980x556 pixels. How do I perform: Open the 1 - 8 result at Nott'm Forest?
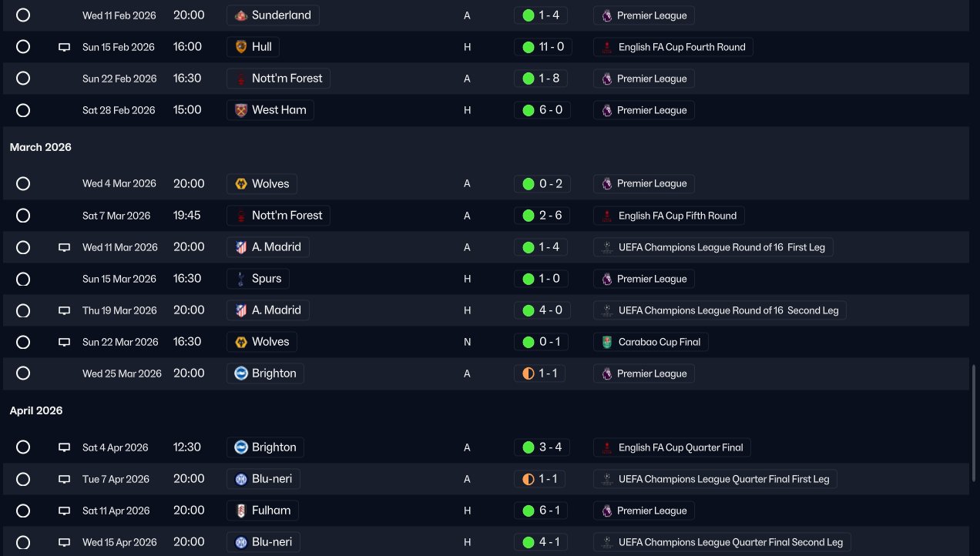(542, 79)
